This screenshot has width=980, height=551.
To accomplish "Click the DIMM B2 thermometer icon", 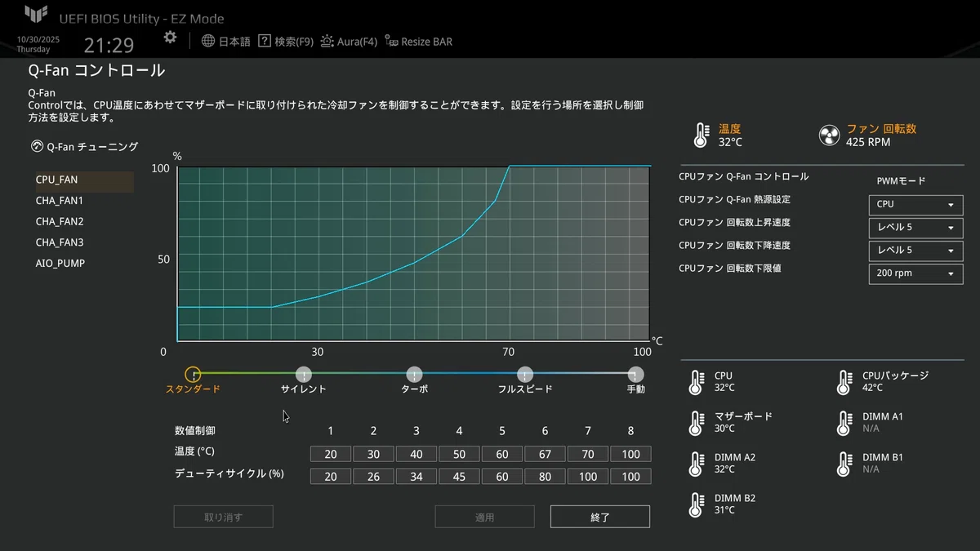I will (696, 504).
